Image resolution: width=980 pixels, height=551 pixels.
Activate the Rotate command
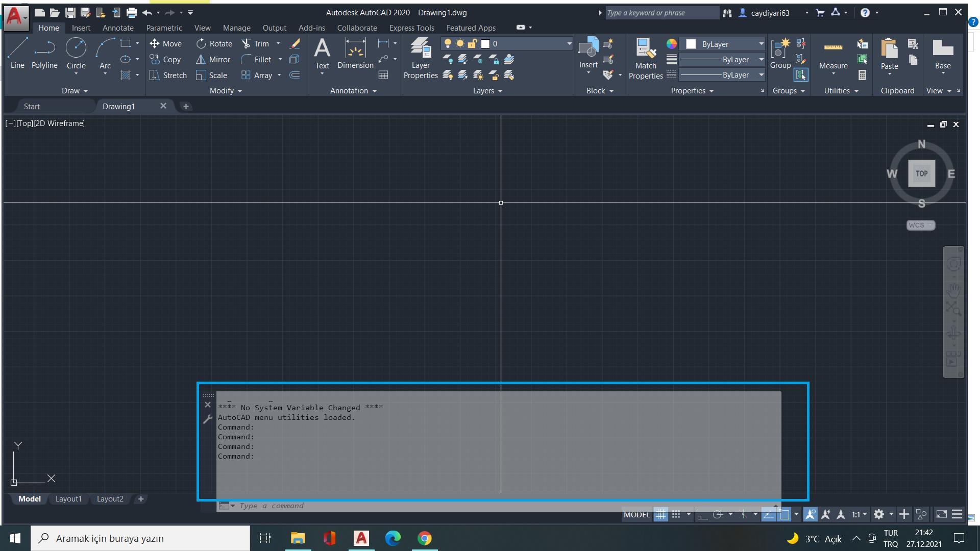(214, 44)
